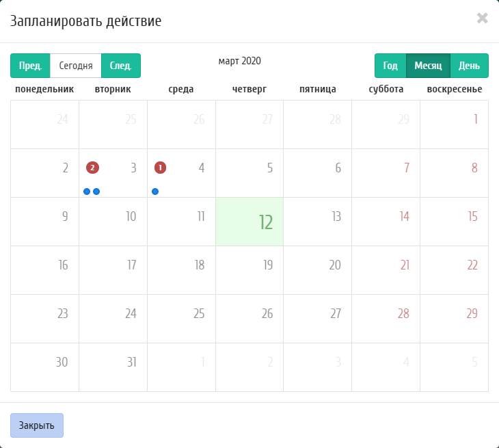This screenshot has width=499, height=448.
Task: Click the blue event dot on March 4
Action: point(155,192)
